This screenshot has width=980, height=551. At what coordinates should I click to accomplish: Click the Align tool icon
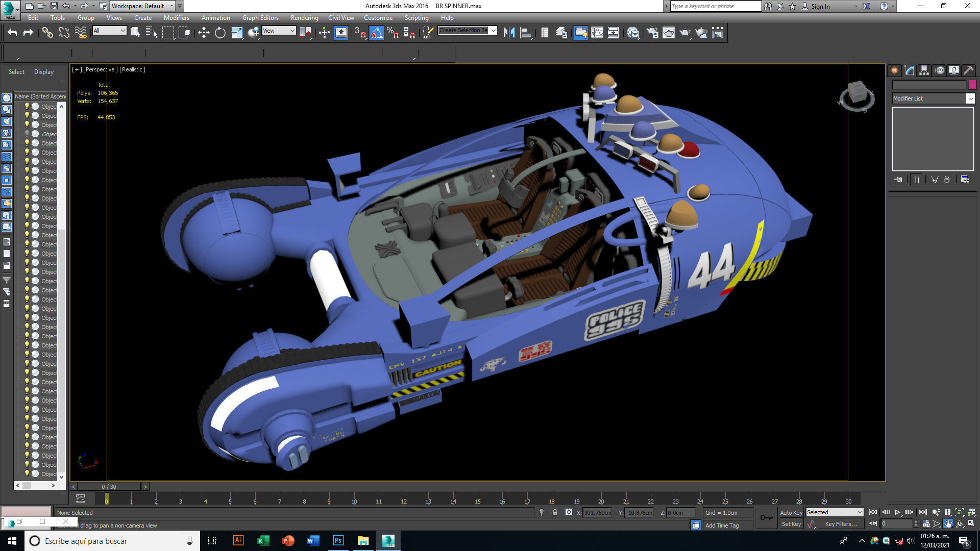526,33
